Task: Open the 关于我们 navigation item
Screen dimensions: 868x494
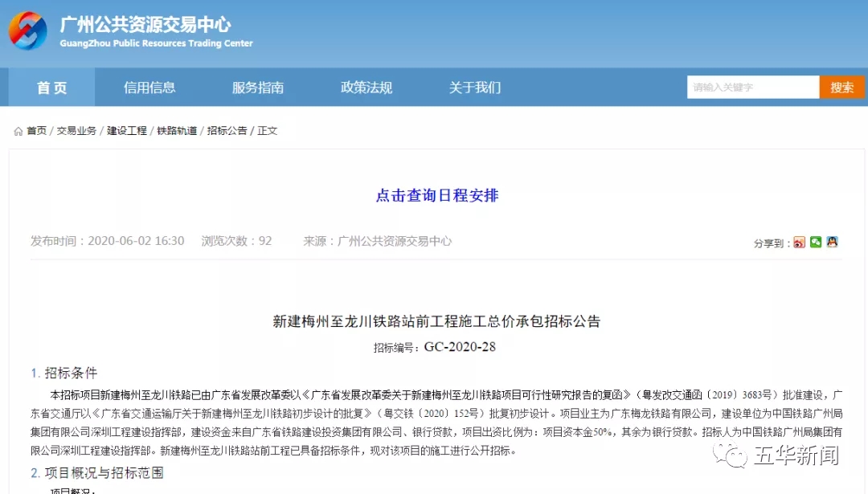Action: click(x=475, y=88)
